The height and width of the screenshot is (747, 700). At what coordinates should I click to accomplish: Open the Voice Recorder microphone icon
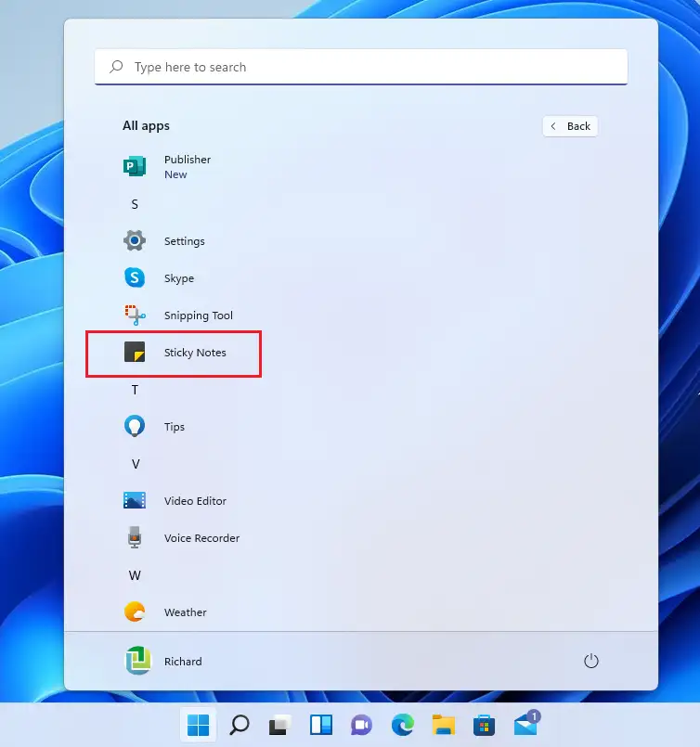click(135, 537)
